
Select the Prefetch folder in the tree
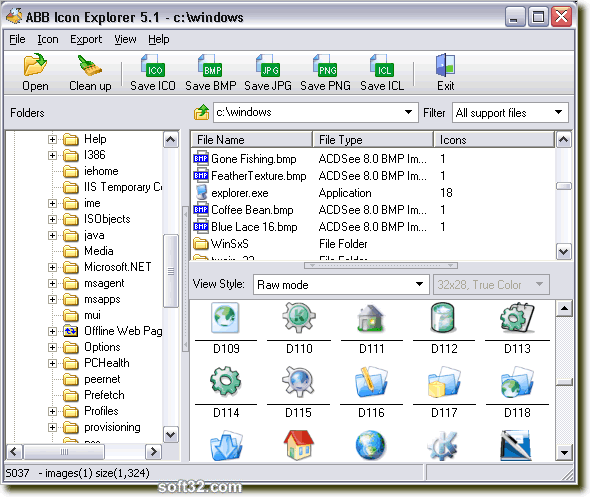[104, 395]
